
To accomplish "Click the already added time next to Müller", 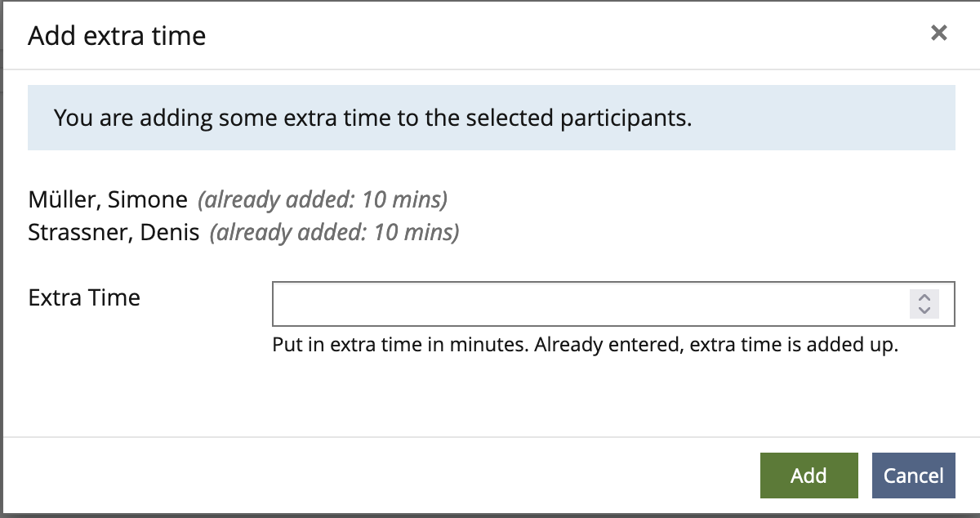I will (322, 199).
